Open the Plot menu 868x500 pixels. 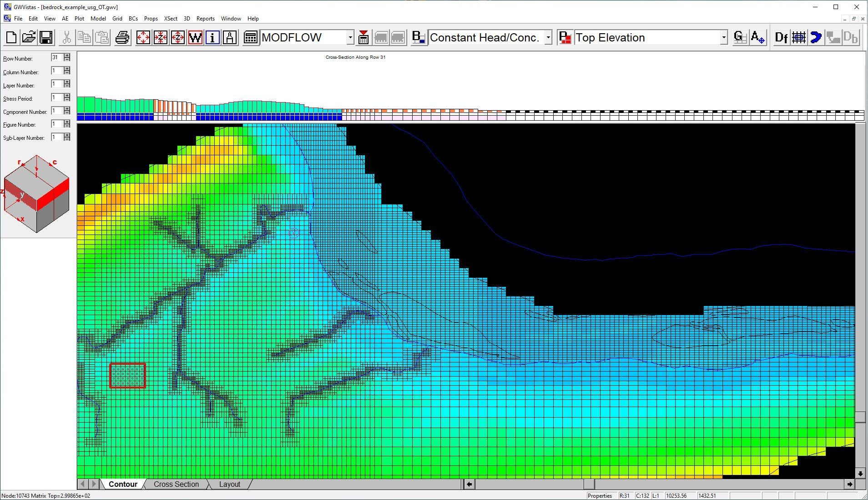pyautogui.click(x=79, y=19)
